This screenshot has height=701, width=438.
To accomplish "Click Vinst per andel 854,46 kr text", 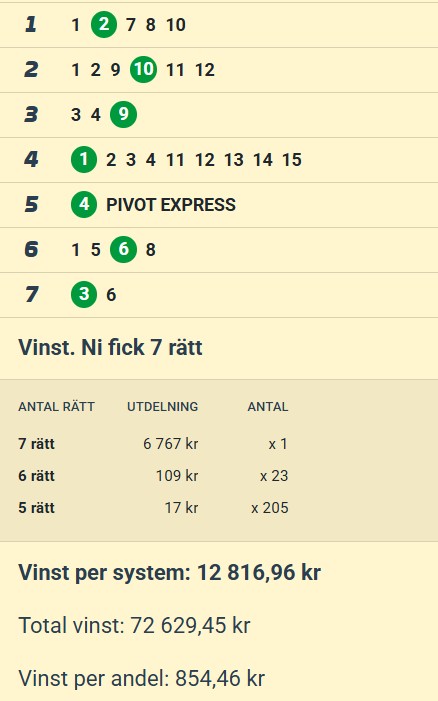I will tap(142, 678).
